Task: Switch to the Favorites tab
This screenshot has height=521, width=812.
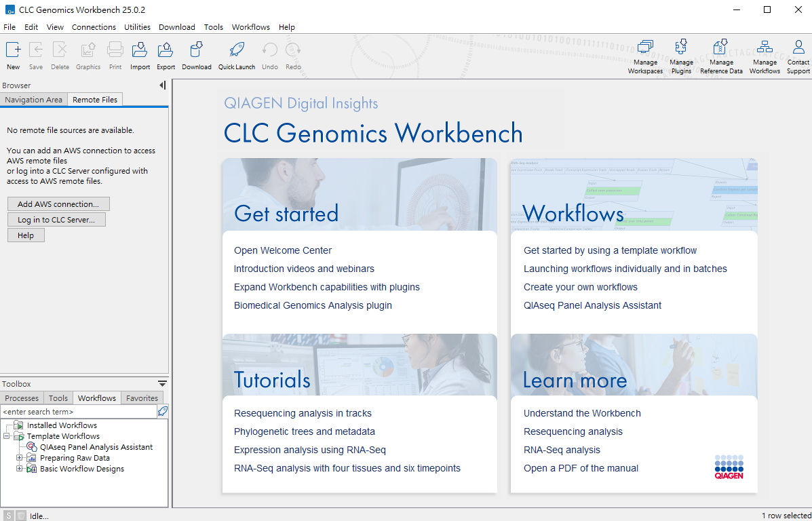Action: click(x=142, y=398)
